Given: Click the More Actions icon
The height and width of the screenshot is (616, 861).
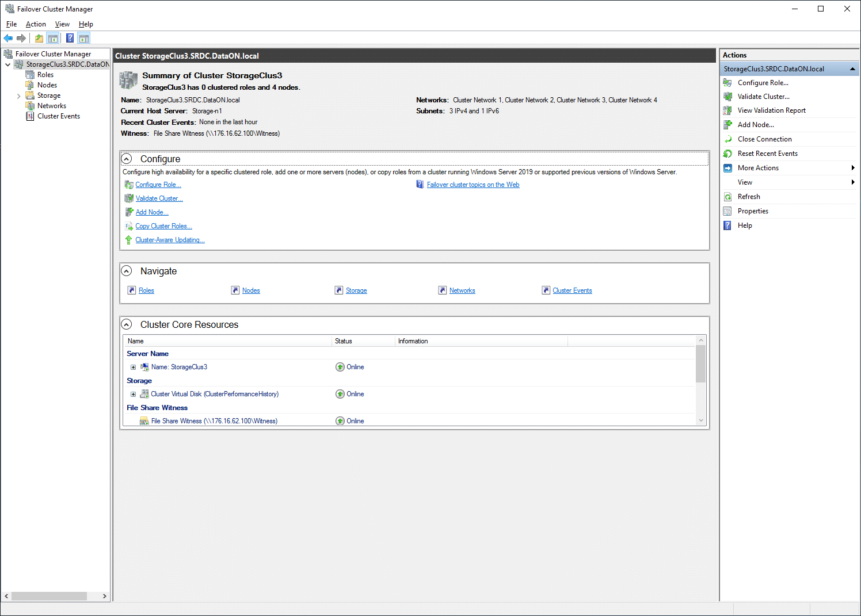Looking at the screenshot, I should click(728, 168).
